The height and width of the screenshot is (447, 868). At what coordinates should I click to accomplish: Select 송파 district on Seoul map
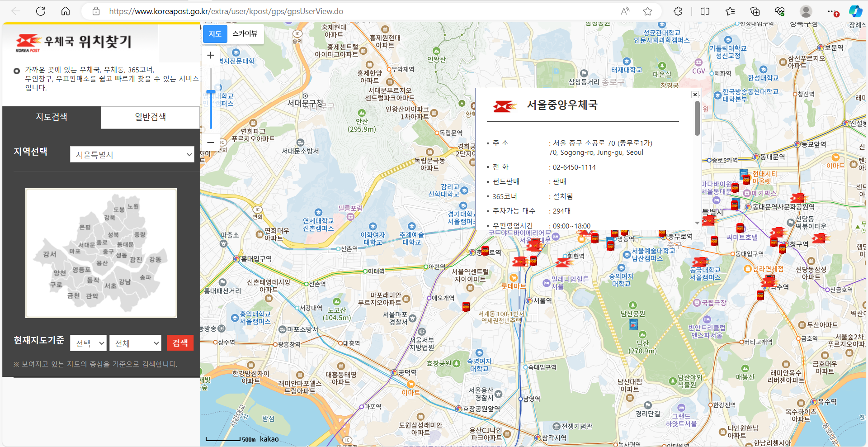click(x=145, y=277)
